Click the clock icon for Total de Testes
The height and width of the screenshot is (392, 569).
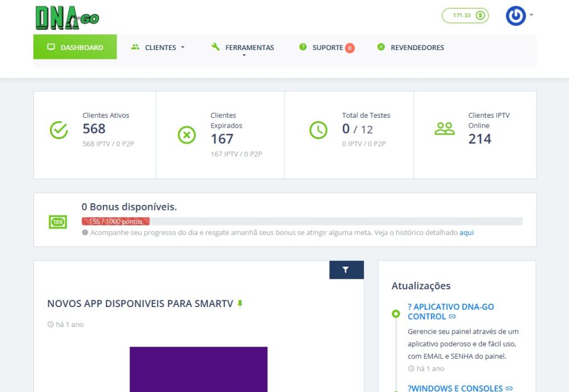point(318,130)
